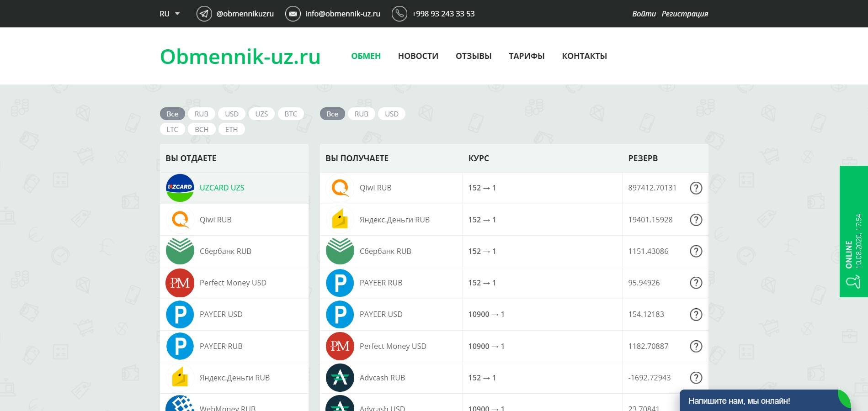Select UZCARD UZS as give currency

(x=234, y=188)
